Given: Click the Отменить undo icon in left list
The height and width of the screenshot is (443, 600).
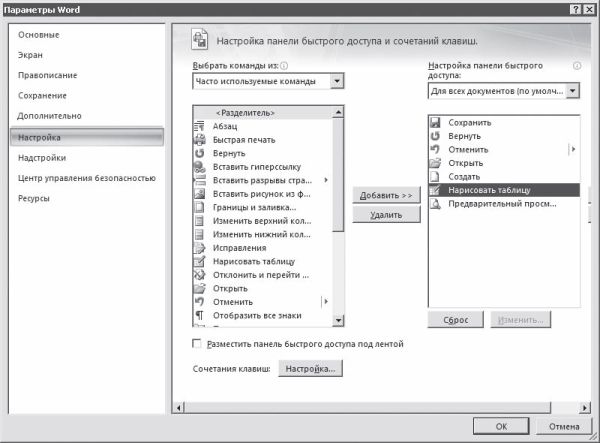Looking at the screenshot, I should pos(199,302).
